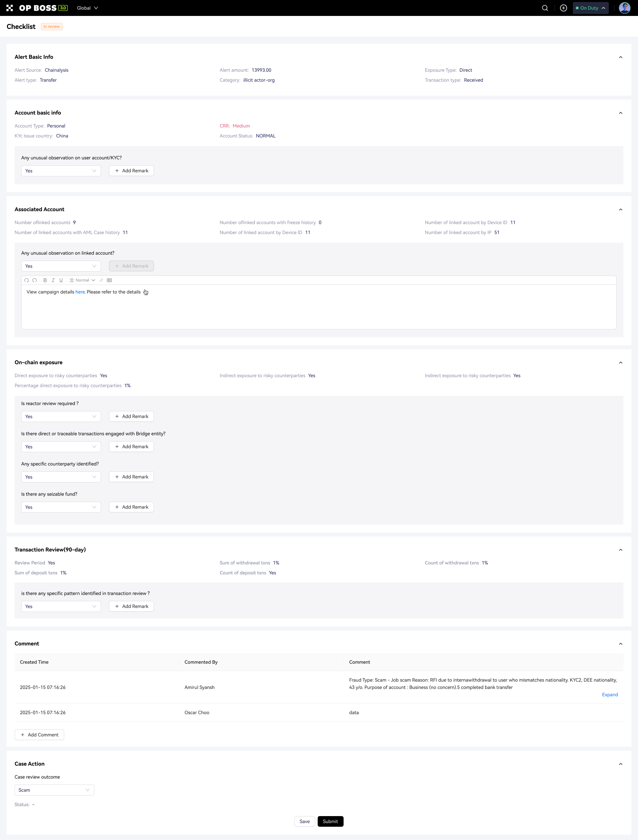This screenshot has height=840, width=638.
Task: Click the undo icon in remark editor
Action: tap(27, 280)
